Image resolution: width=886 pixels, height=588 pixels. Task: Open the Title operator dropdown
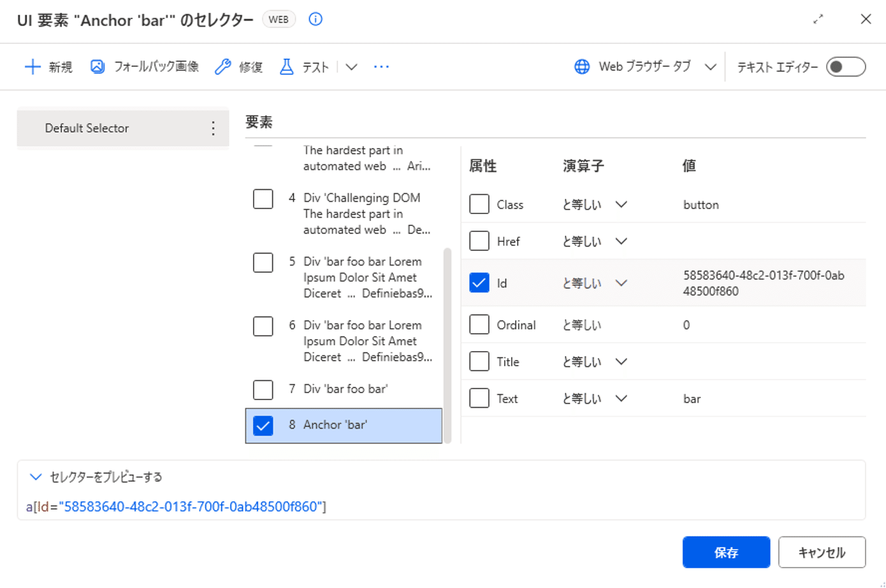pos(621,362)
